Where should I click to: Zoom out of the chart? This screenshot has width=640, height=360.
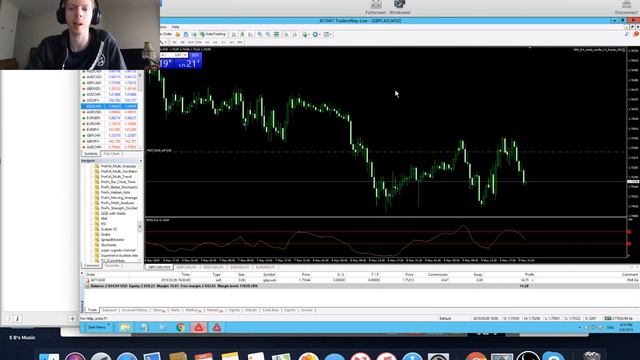268,35
